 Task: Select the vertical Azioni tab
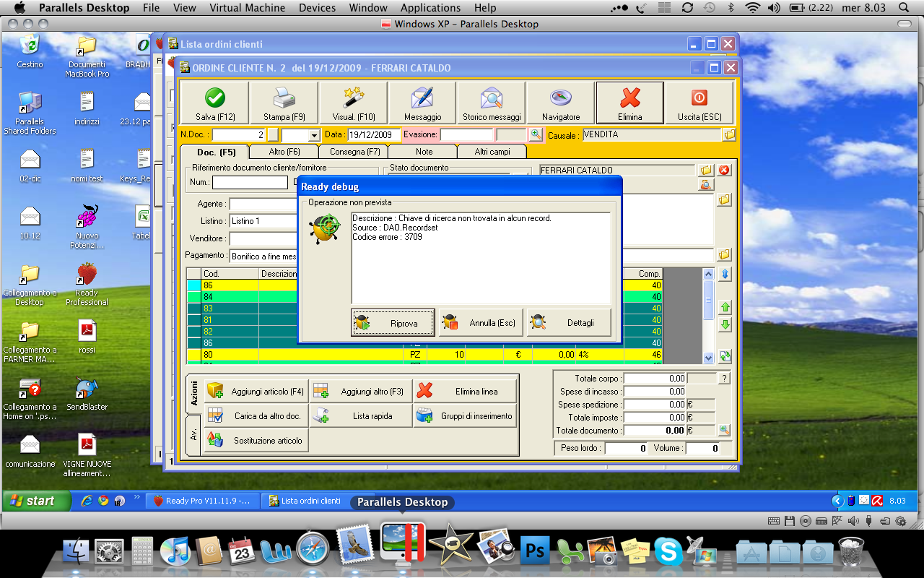[193, 394]
